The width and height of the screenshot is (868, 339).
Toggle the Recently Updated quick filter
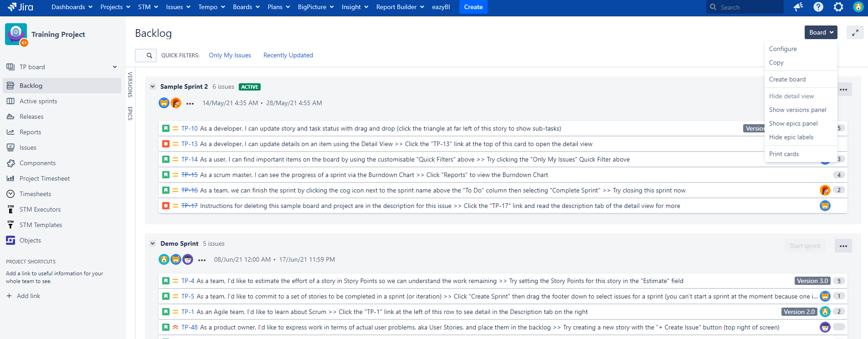click(x=288, y=56)
